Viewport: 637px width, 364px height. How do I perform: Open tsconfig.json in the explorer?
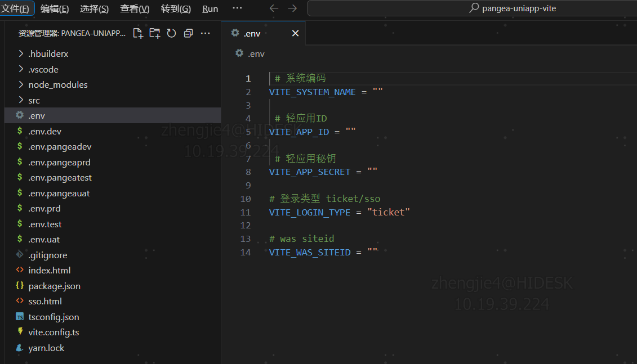113,317
